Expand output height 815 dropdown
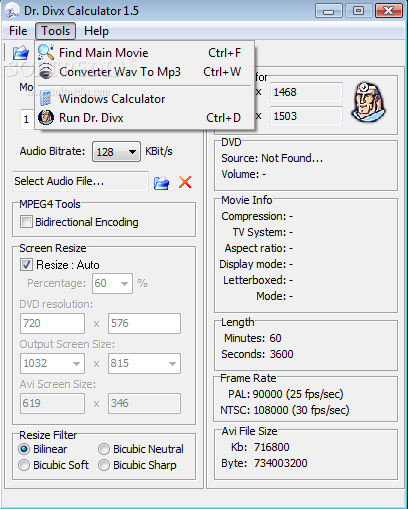408x509 pixels. tap(144, 363)
